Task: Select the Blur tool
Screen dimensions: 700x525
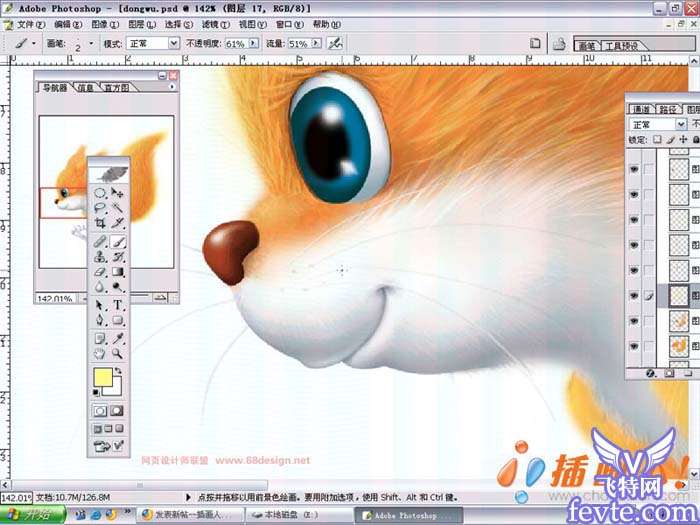Action: [100, 286]
